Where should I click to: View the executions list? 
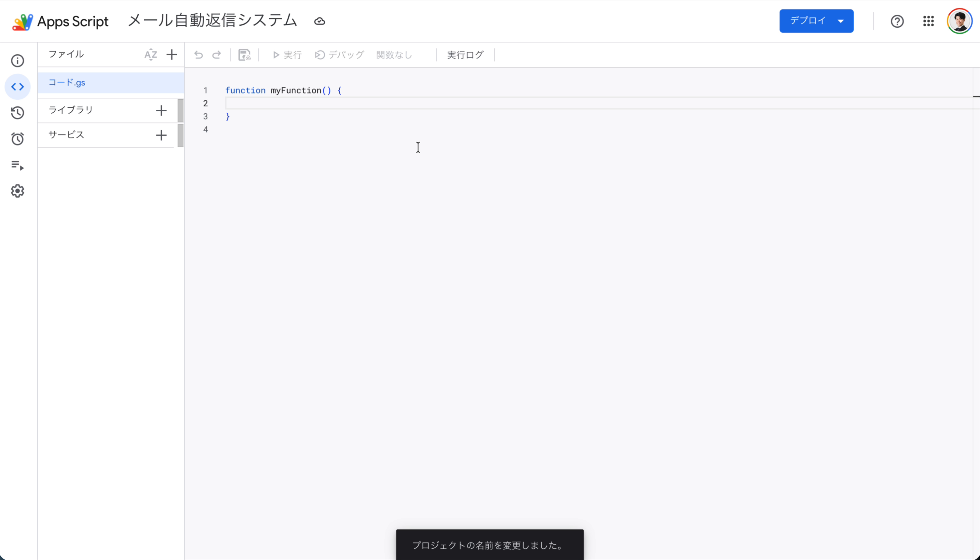point(17,166)
